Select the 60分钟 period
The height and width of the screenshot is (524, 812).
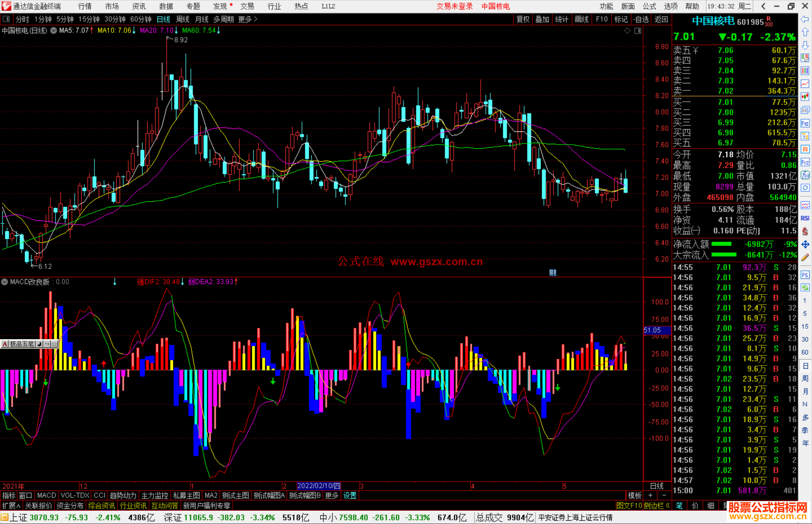[141, 19]
